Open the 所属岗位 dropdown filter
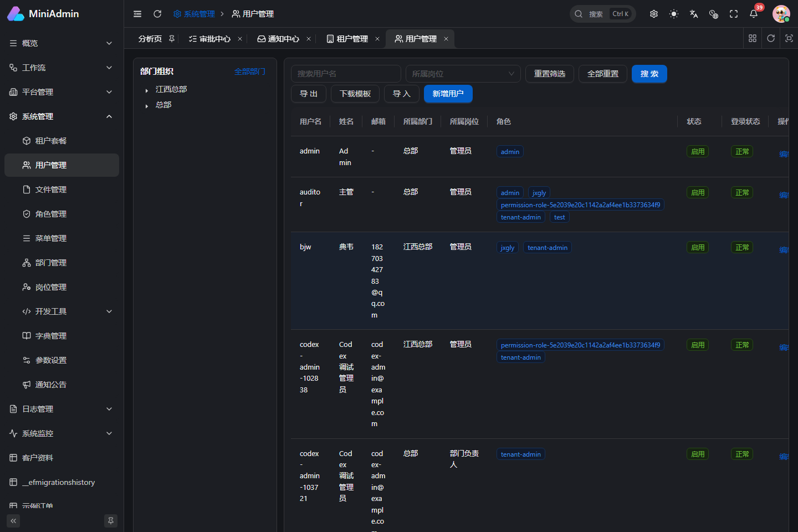This screenshot has height=532, width=798. (463, 74)
